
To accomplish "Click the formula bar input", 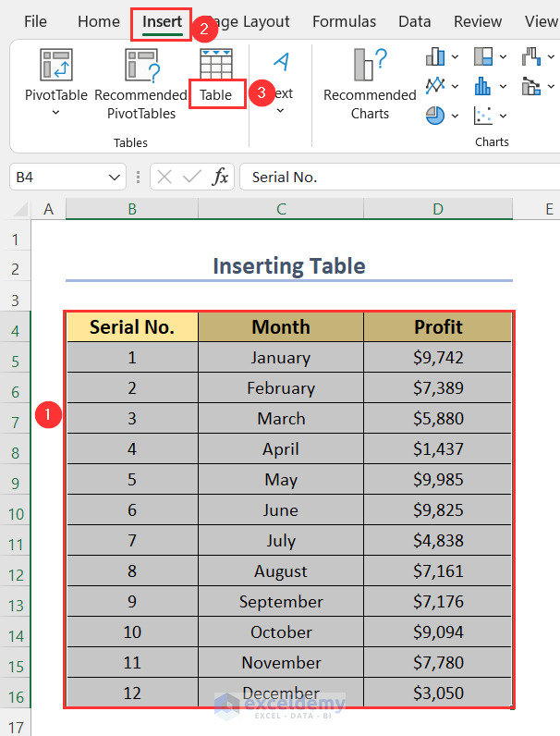I will tap(397, 177).
